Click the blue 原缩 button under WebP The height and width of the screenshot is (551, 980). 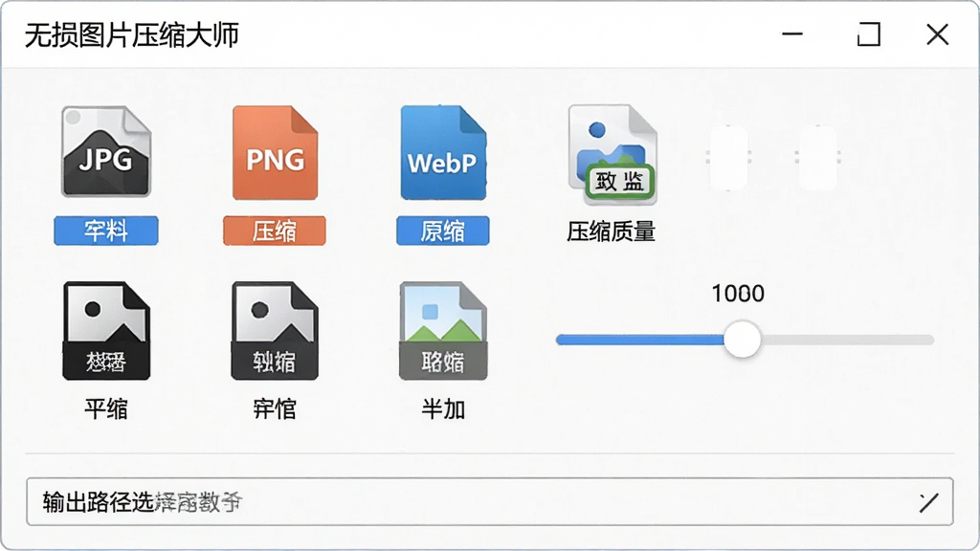coord(442,231)
